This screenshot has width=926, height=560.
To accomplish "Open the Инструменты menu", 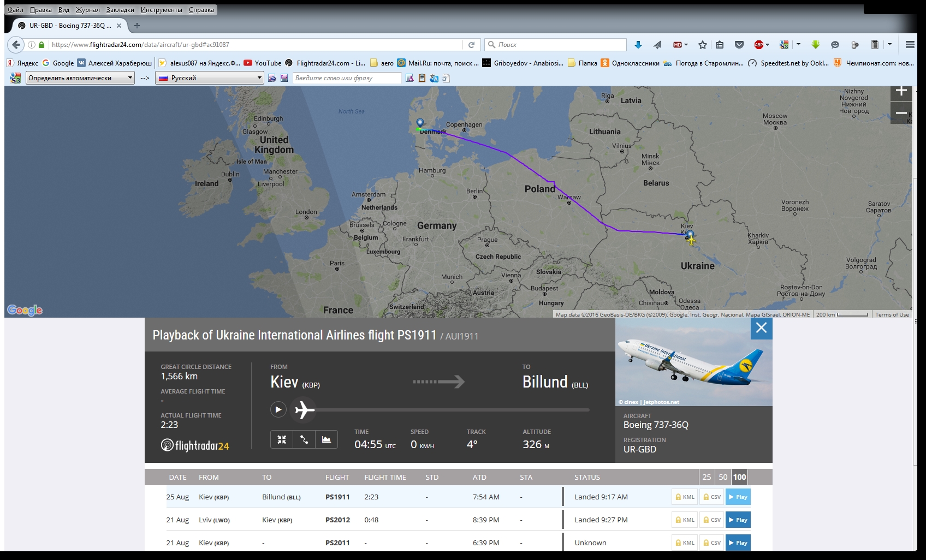I will click(x=161, y=10).
